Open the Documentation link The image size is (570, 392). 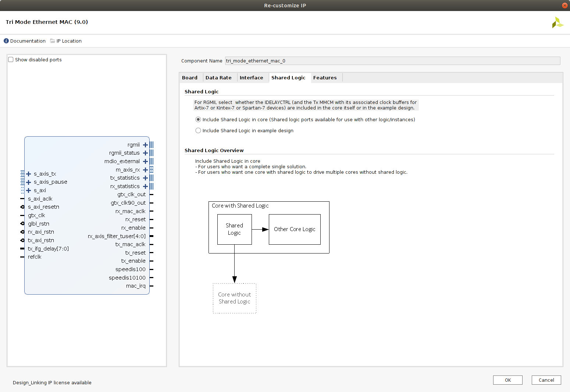pyautogui.click(x=28, y=41)
